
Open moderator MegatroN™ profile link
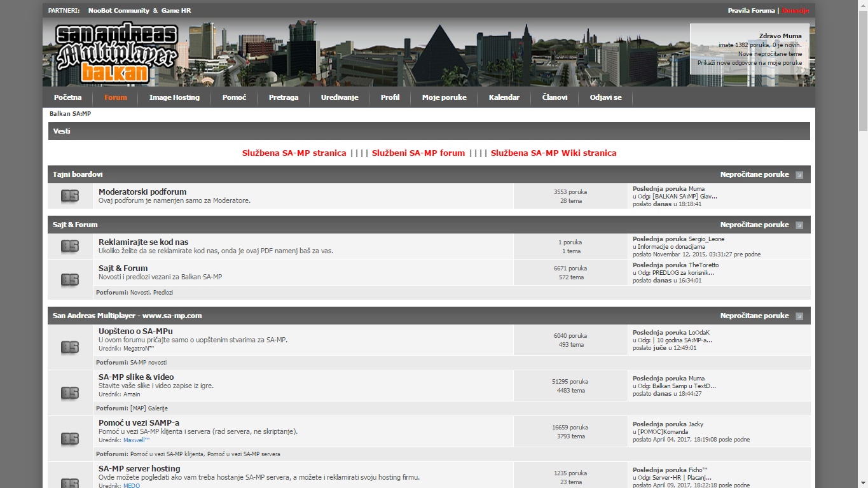coord(139,349)
